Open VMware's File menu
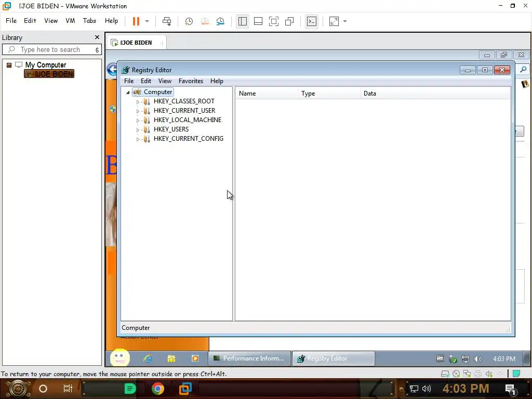This screenshot has height=399, width=532. pyautogui.click(x=11, y=21)
